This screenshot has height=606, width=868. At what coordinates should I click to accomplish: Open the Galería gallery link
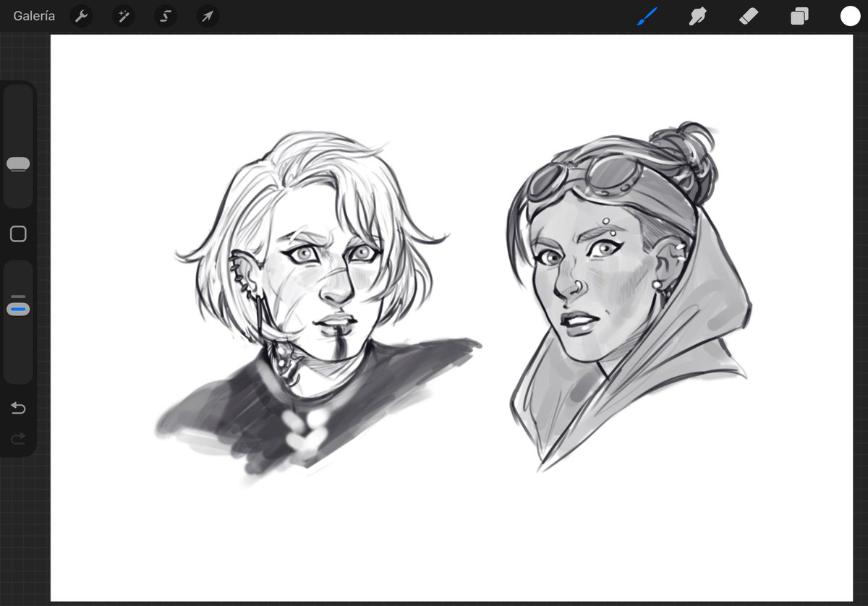34,16
